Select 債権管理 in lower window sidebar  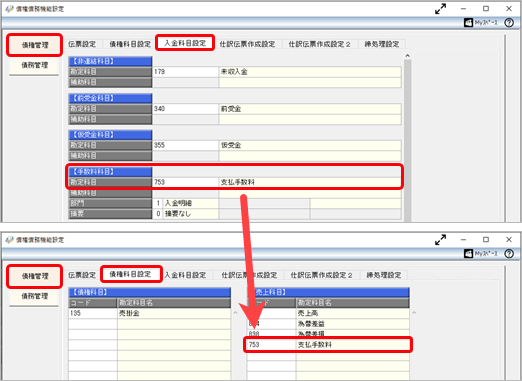[35, 276]
